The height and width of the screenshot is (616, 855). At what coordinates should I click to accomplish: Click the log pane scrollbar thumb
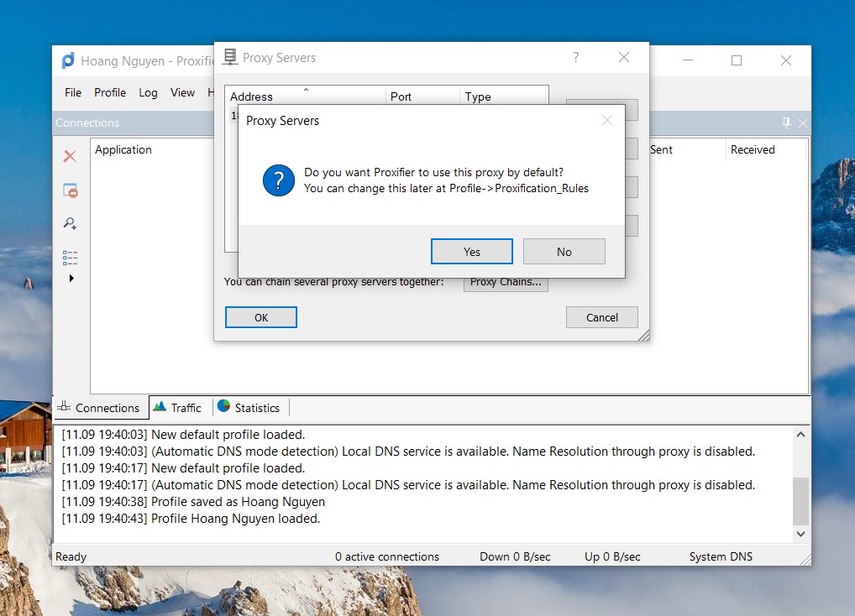800,501
